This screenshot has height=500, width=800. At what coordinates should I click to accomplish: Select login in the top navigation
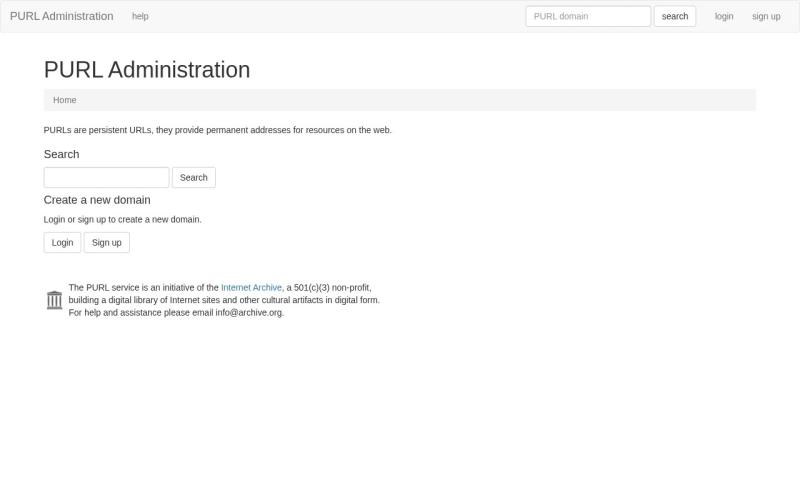click(x=723, y=16)
